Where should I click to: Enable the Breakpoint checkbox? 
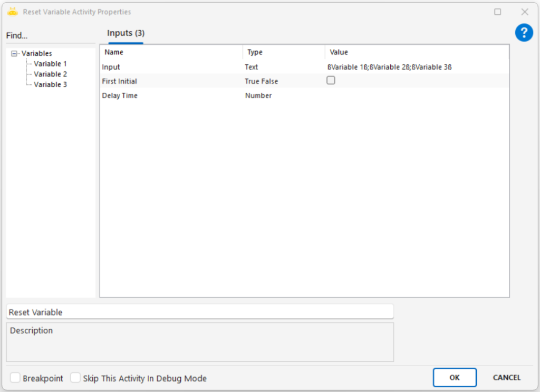(x=16, y=378)
